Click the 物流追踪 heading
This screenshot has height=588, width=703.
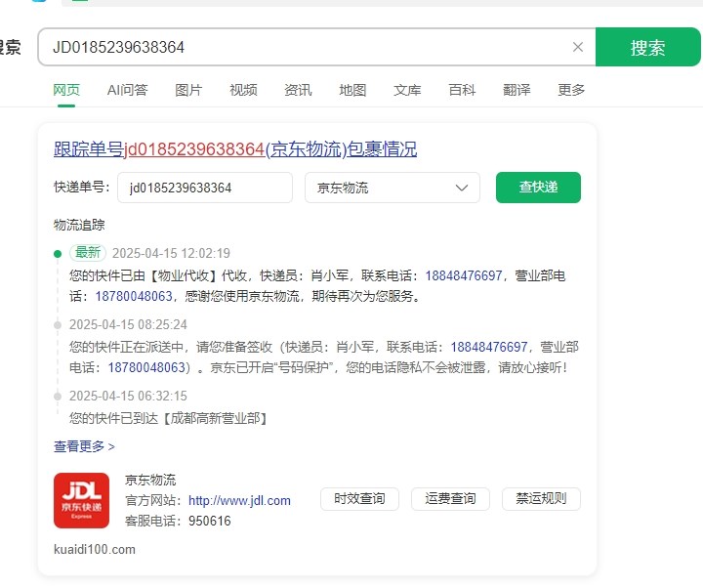click(x=79, y=225)
